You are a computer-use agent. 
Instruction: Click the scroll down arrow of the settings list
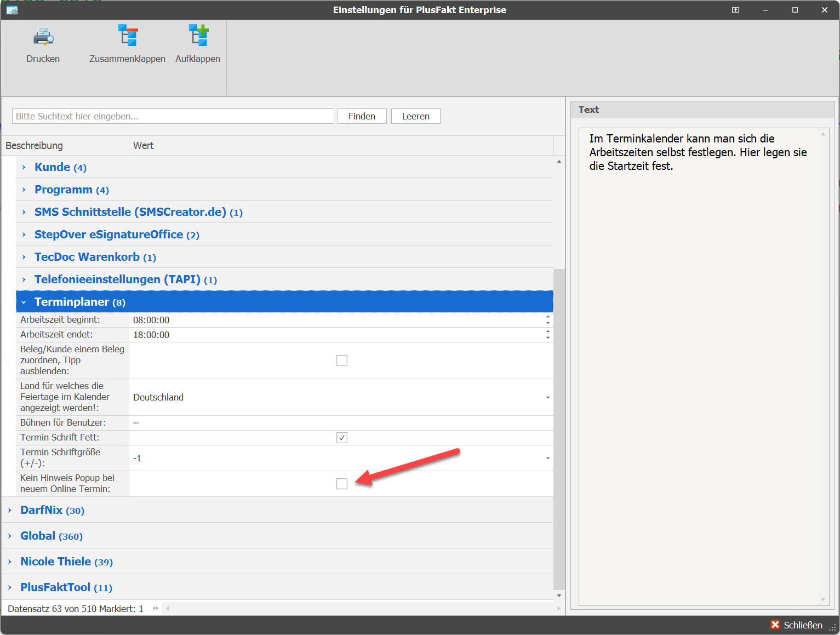click(x=559, y=596)
